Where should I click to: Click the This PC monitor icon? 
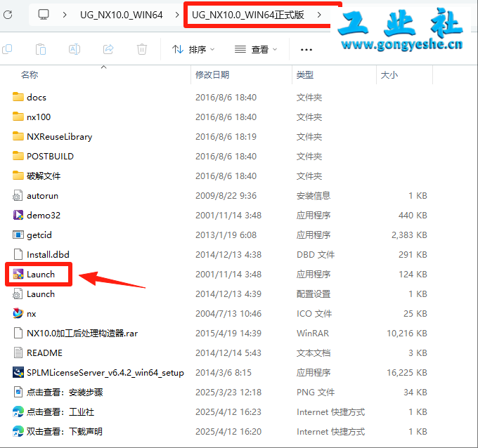pos(44,14)
